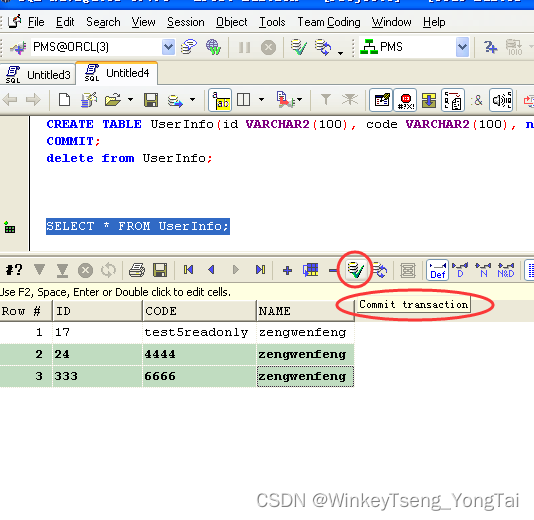534x520 pixels.
Task: Jump to last record in results
Action: pos(260,270)
